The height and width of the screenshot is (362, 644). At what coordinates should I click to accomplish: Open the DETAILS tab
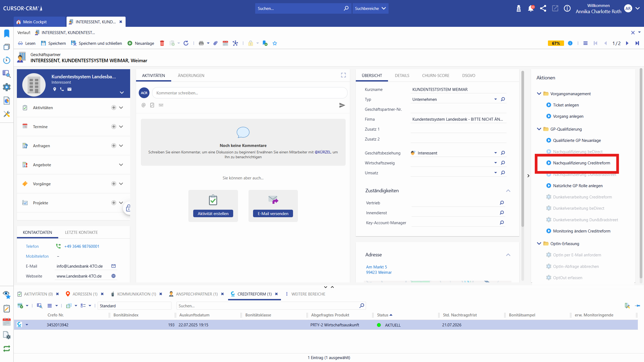(402, 76)
